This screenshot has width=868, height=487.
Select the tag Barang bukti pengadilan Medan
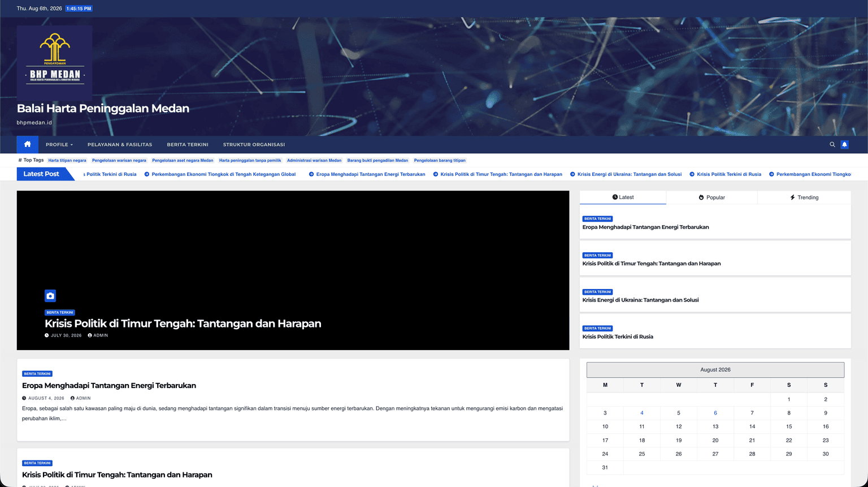pos(377,161)
